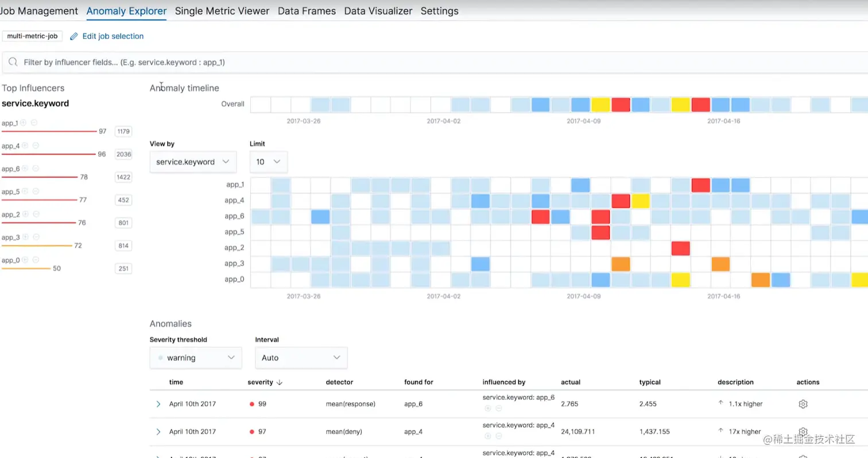Expand the severity 99 anomaly row
Screen dimensions: 868x458
[x=158, y=404]
